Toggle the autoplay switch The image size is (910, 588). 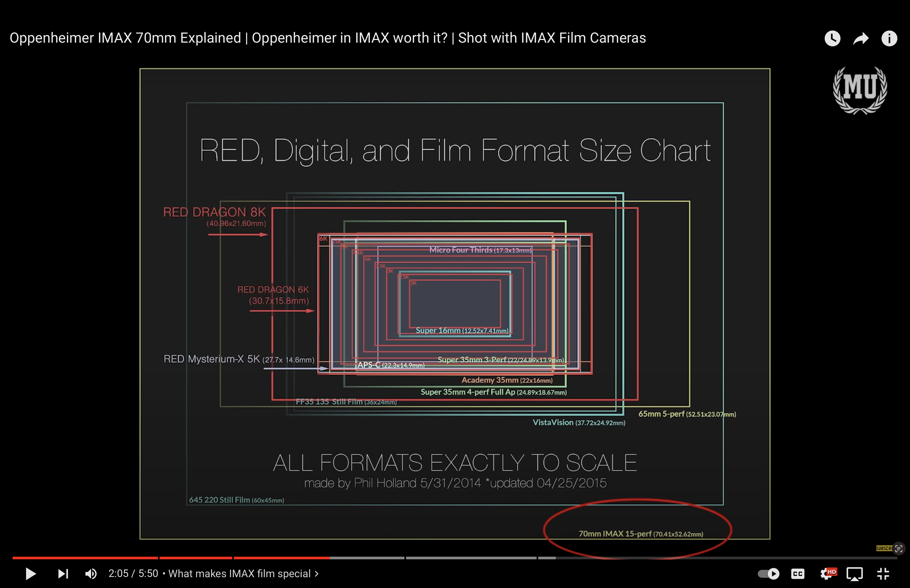[768, 574]
